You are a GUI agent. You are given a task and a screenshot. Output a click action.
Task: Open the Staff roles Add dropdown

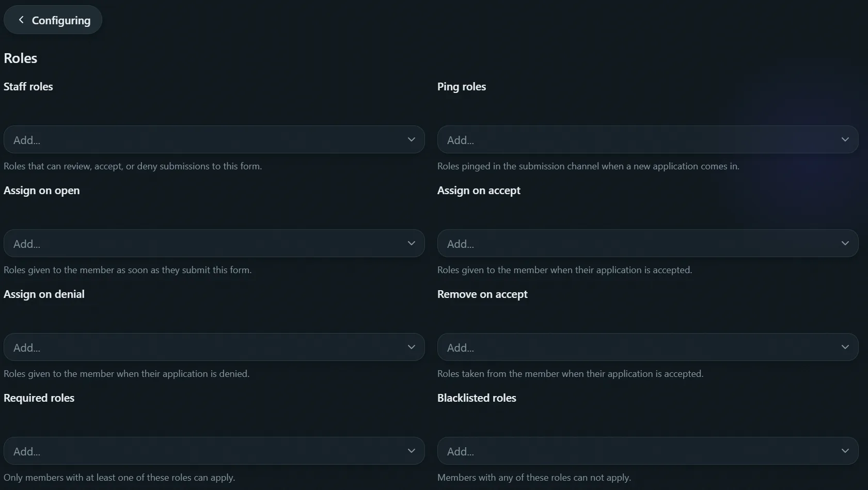click(214, 139)
